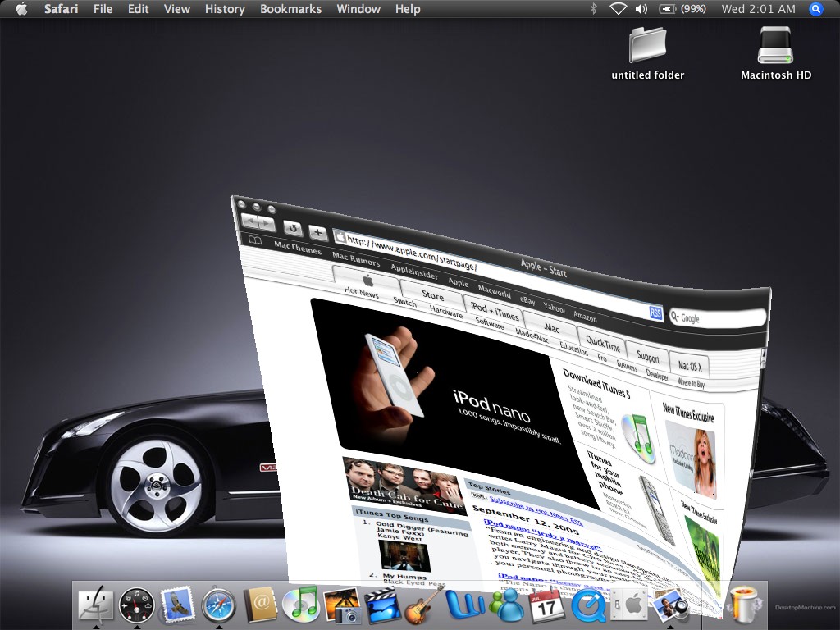Open the Trash in the Dock
This screenshot has height=630, width=840.
[x=743, y=605]
